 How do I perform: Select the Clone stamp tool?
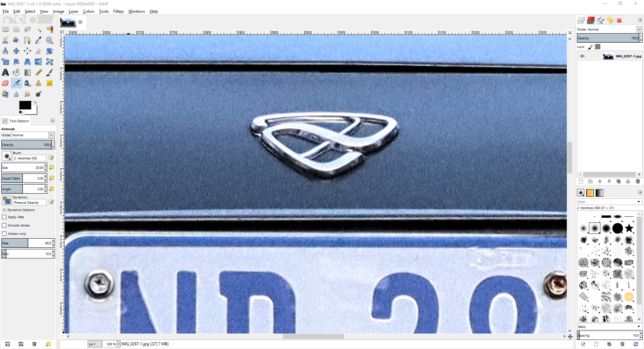[x=39, y=83]
